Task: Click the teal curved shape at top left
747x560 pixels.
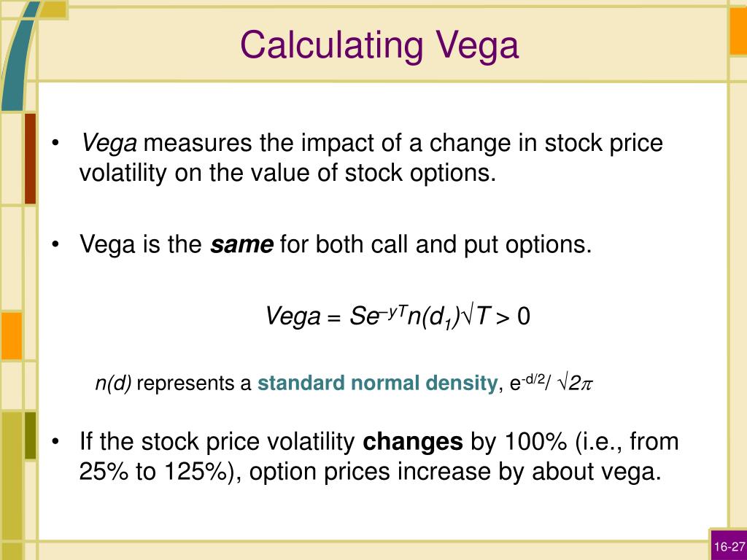Action: point(18,56)
